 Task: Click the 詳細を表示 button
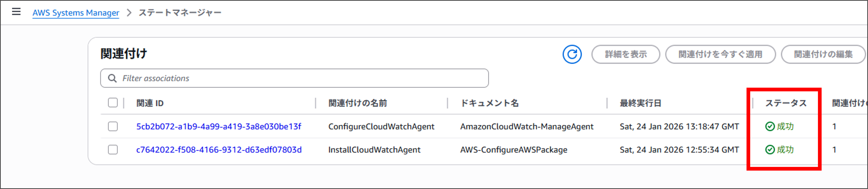pos(626,54)
